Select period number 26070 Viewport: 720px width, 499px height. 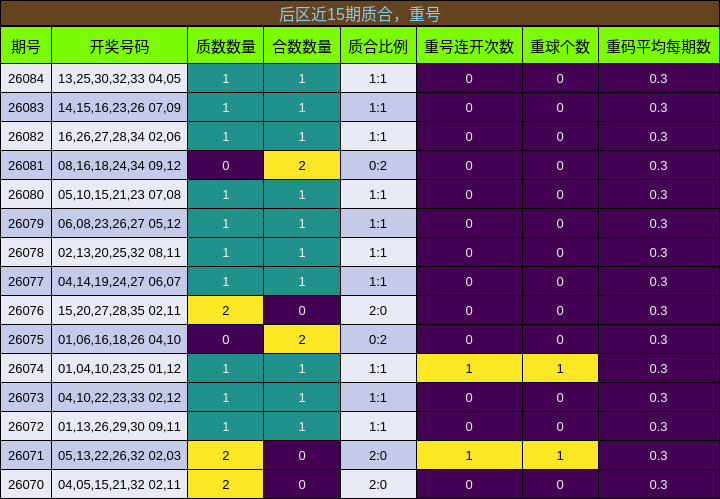point(26,484)
